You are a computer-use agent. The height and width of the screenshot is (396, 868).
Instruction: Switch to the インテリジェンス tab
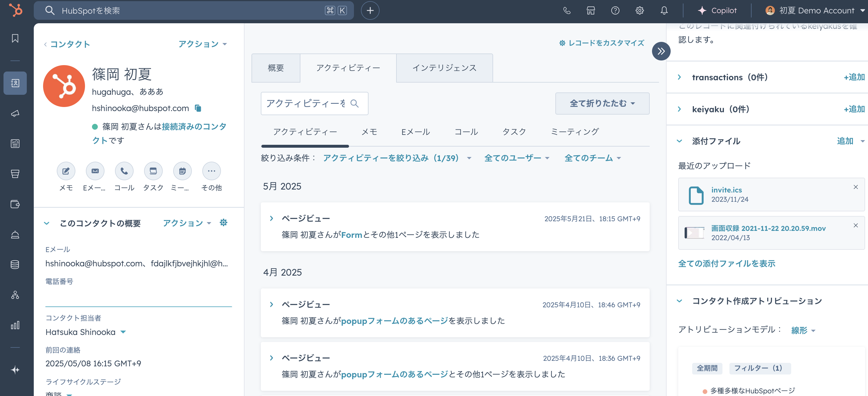pyautogui.click(x=444, y=68)
